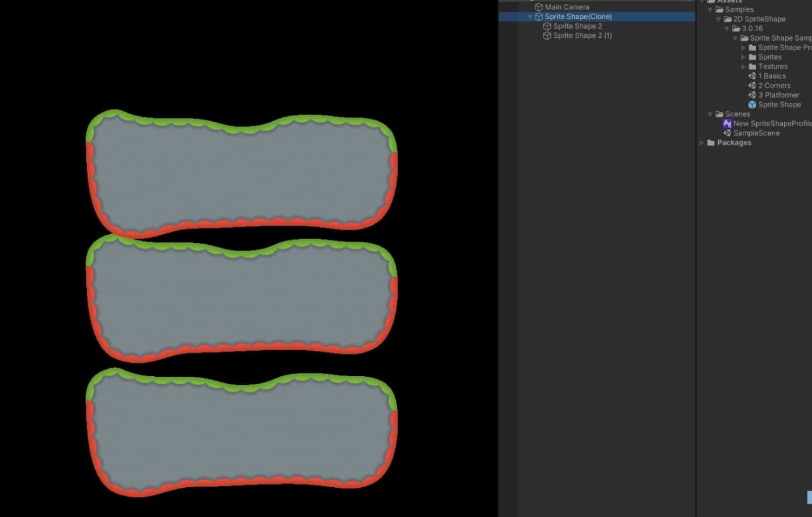Viewport: 812px width, 517px height.
Task: Click the cube icon beside Sprite Shape 2
Action: click(x=547, y=26)
